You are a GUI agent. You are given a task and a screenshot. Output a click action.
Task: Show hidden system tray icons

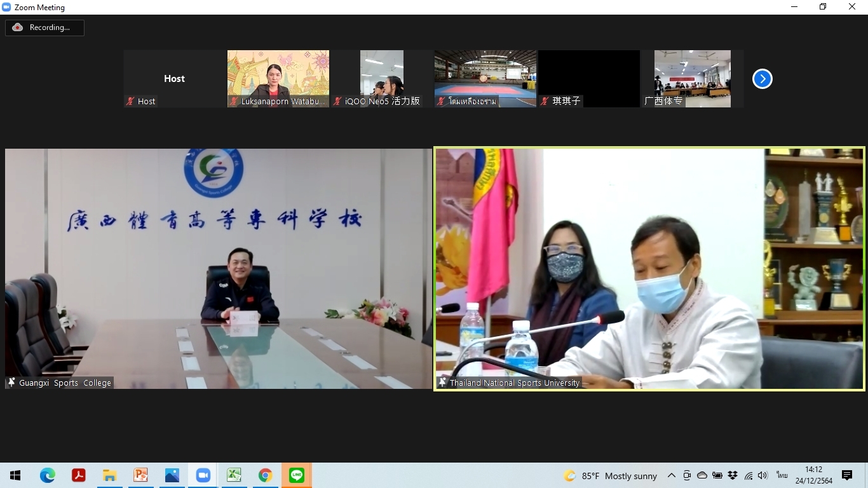tap(671, 476)
